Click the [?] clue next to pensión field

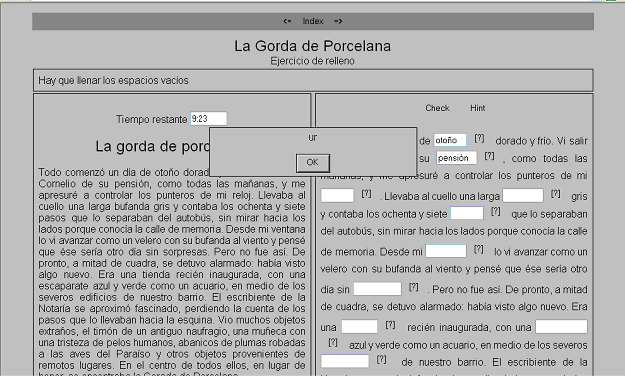[489, 155]
